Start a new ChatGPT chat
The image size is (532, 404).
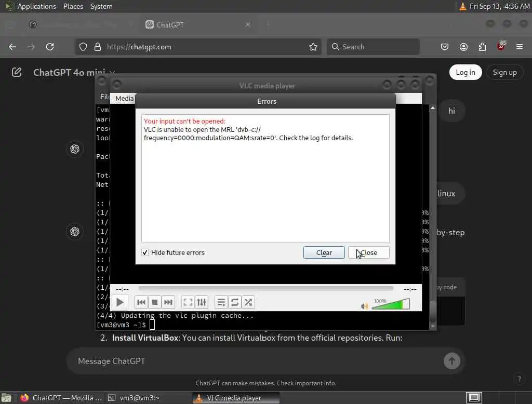pyautogui.click(x=17, y=72)
